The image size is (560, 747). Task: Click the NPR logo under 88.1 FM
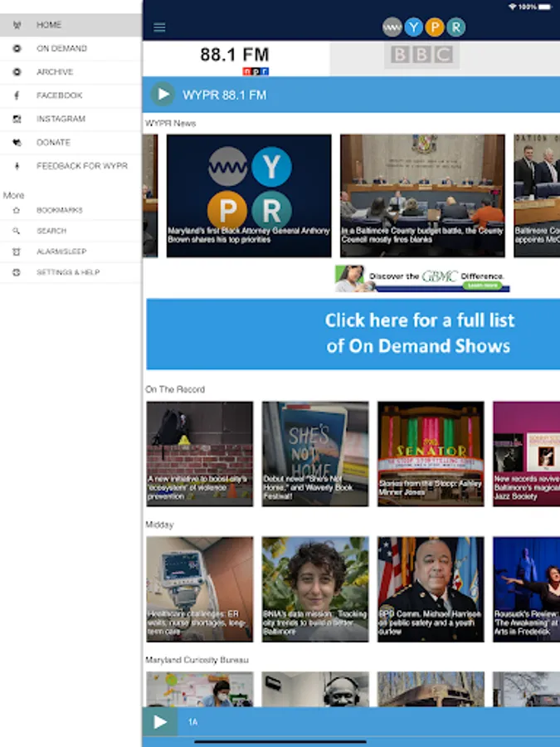tap(256, 71)
